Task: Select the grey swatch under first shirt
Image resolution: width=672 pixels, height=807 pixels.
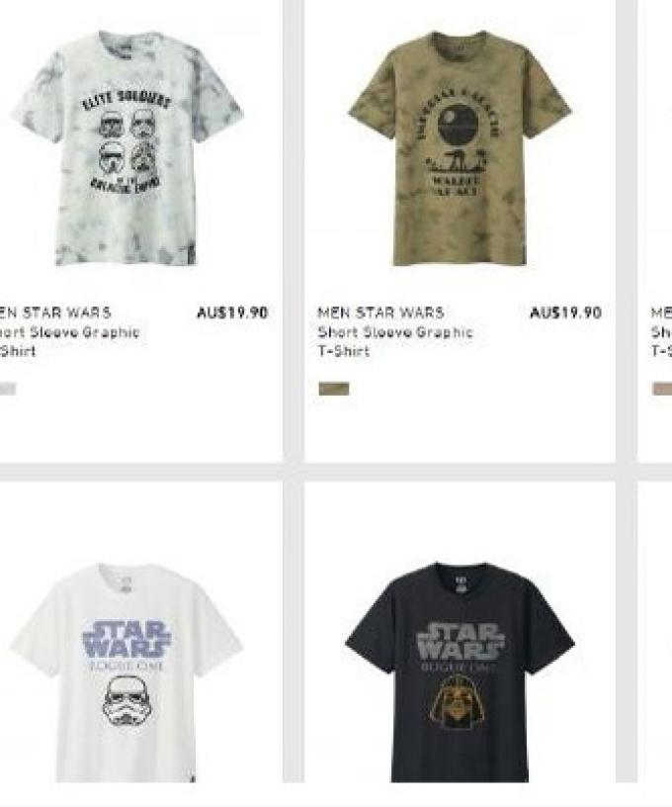Action: (x=8, y=389)
